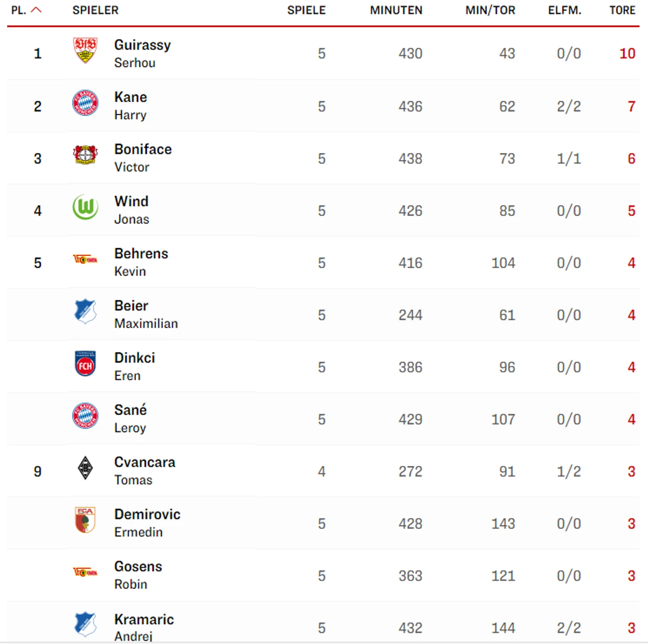Viewport: 648px width, 644px height.
Task: Open Gosens Robin player page
Action: tap(138, 575)
